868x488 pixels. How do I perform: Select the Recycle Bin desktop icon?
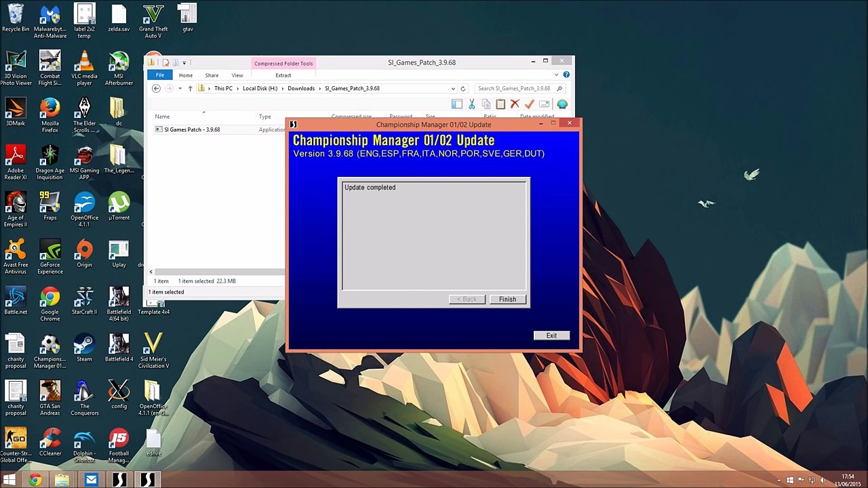coord(16,19)
